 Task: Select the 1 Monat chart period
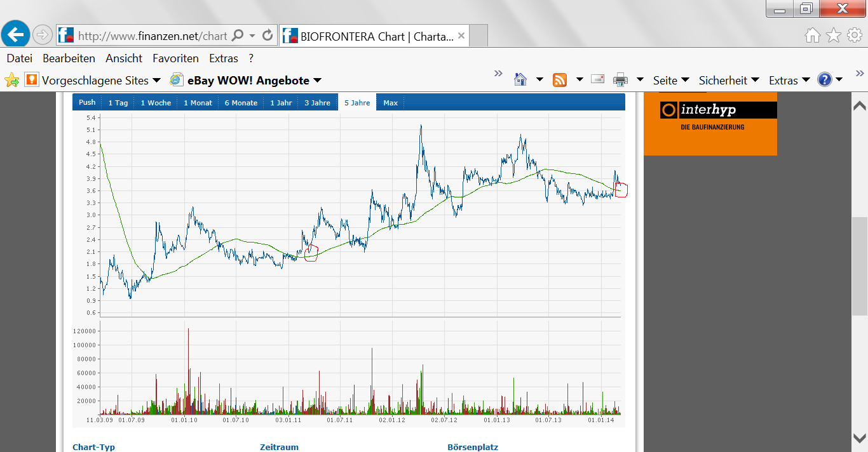198,102
